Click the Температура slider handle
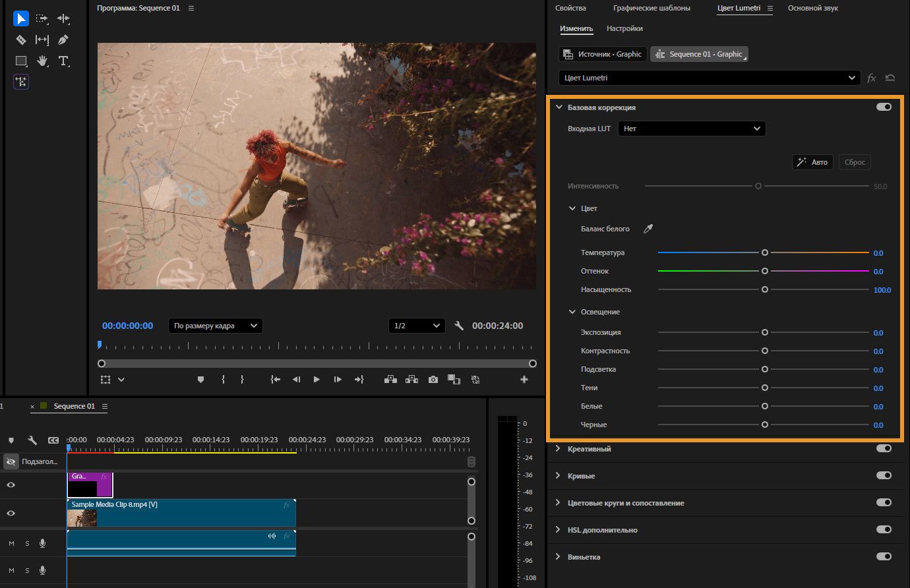The width and height of the screenshot is (910, 588). click(x=765, y=252)
